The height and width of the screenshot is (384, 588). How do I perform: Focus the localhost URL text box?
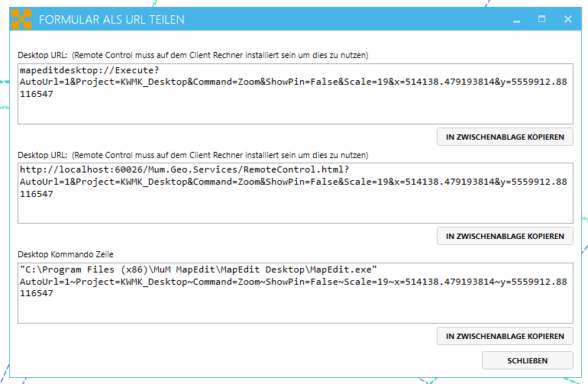294,210
